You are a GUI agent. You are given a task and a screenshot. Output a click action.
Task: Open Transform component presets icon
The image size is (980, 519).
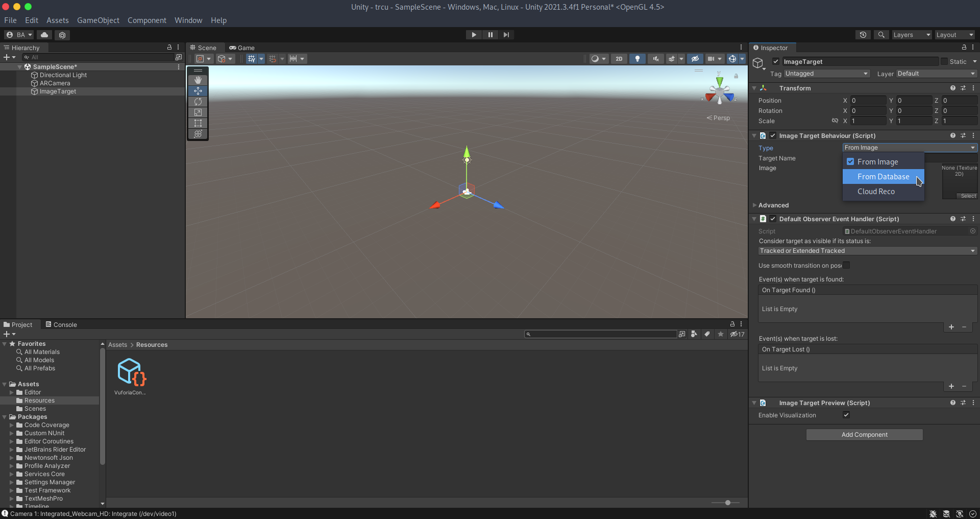click(x=963, y=88)
